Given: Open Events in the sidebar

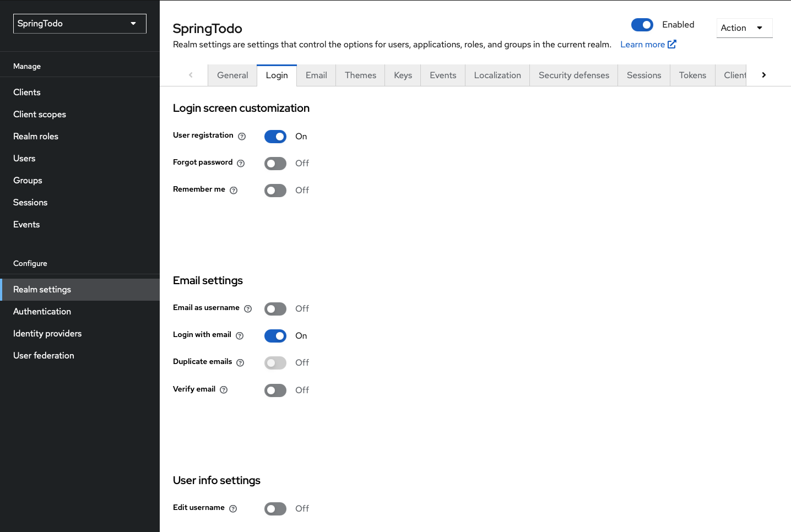Looking at the screenshot, I should 80,224.
